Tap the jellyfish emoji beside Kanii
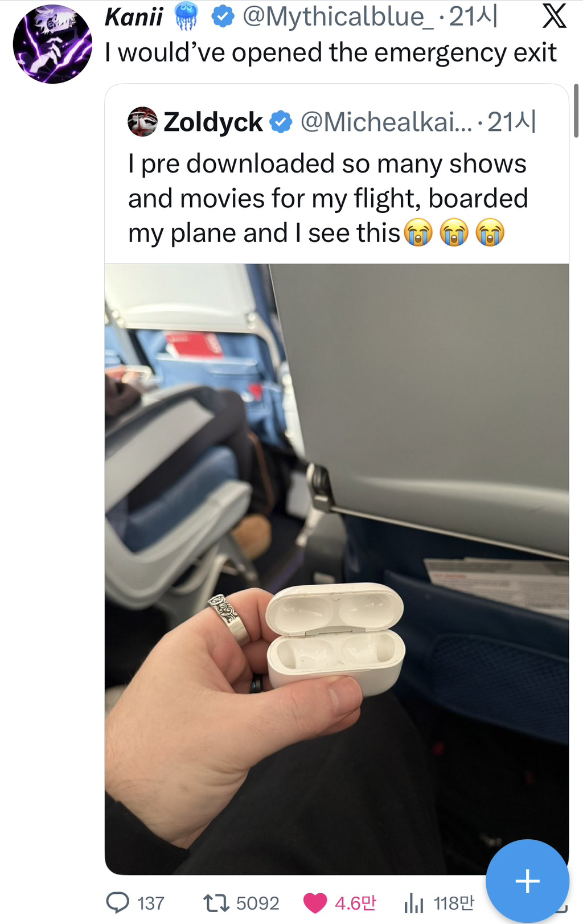The image size is (583, 924). [x=186, y=16]
